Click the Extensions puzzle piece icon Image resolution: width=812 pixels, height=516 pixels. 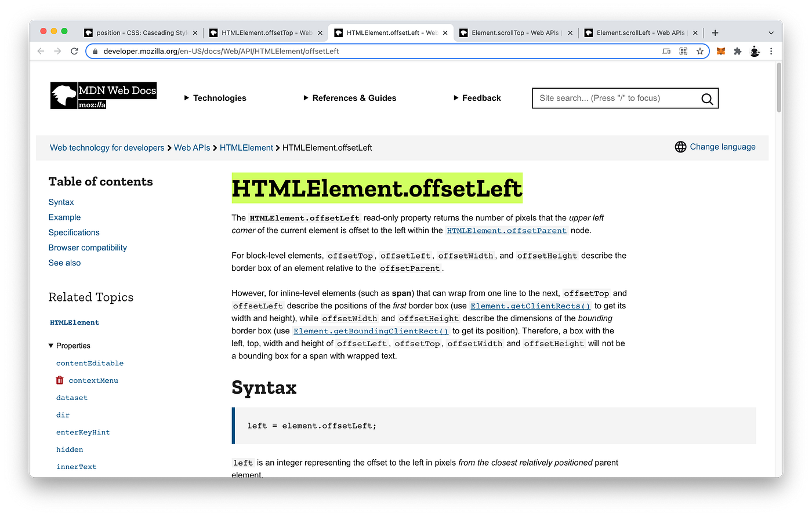point(737,51)
